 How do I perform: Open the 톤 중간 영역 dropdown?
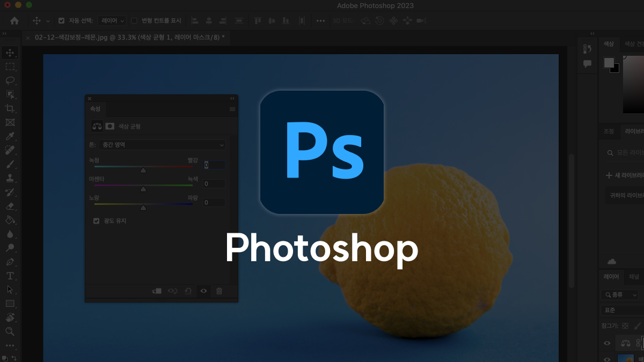point(157,145)
